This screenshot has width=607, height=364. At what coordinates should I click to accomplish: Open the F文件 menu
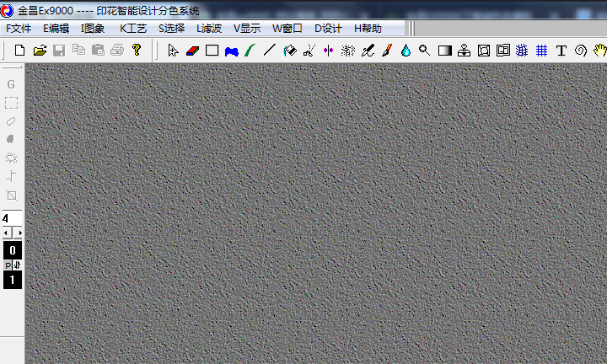(19, 29)
